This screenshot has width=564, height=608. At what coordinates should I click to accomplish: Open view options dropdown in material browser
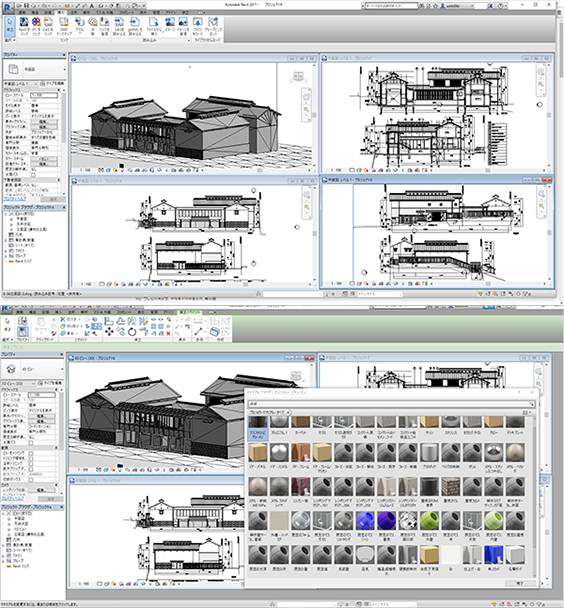526,413
